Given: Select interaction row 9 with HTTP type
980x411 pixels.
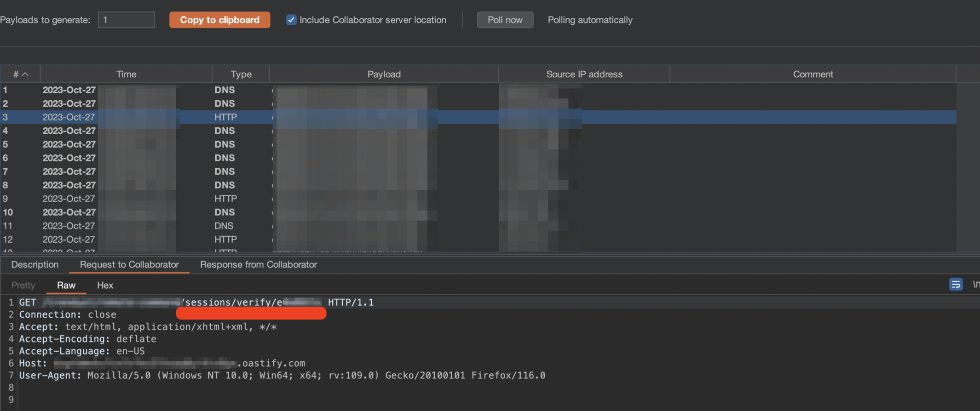Looking at the screenshot, I should point(225,199).
